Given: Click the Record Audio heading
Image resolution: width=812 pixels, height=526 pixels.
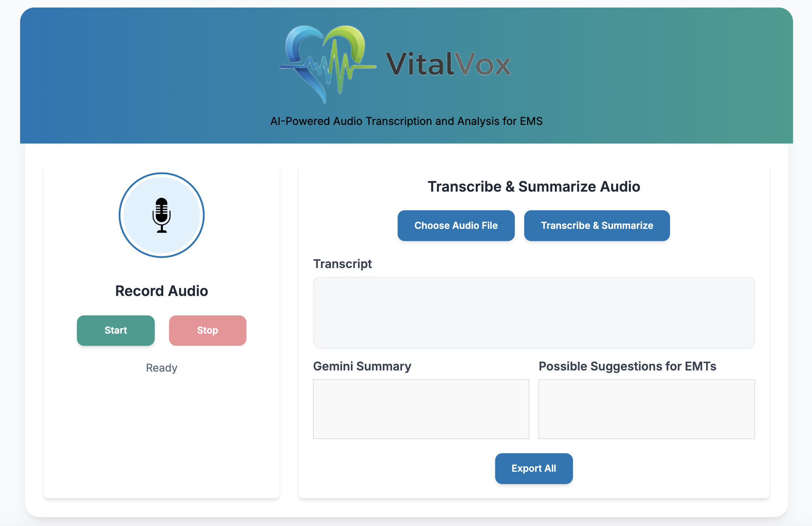Looking at the screenshot, I should 162,291.
